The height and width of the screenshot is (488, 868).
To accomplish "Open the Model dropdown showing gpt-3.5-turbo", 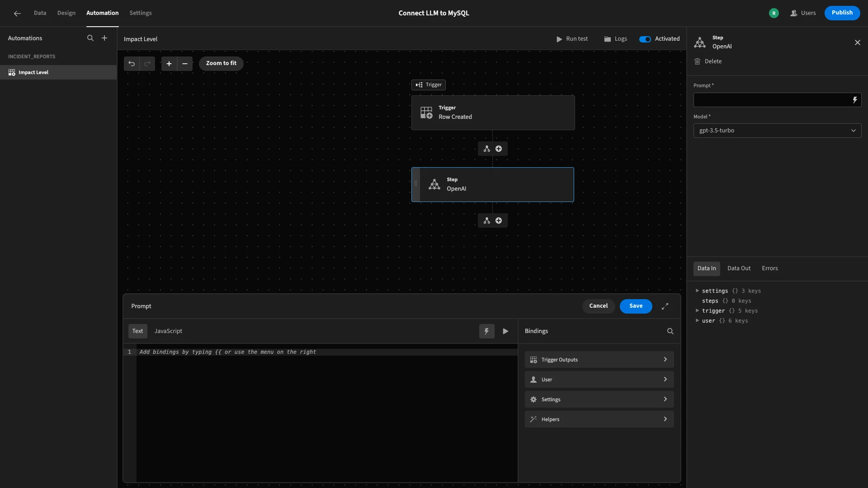I will pyautogui.click(x=777, y=131).
